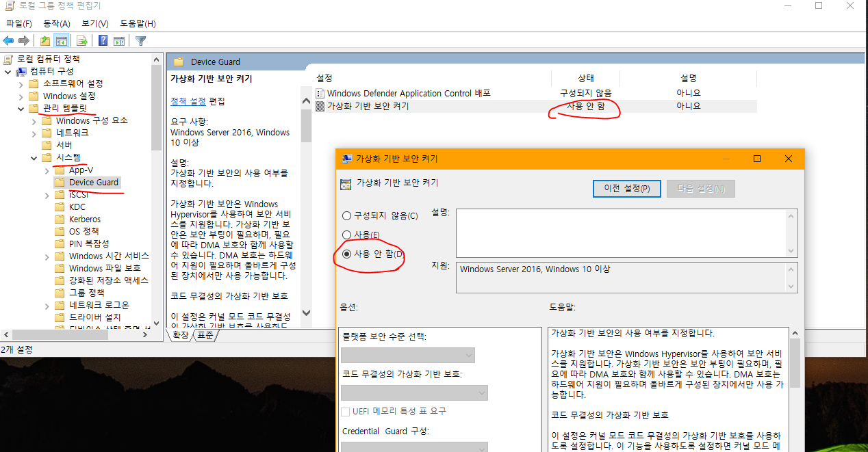
Task: Click the PIN 복잡성 folder icon
Action: tap(60, 243)
